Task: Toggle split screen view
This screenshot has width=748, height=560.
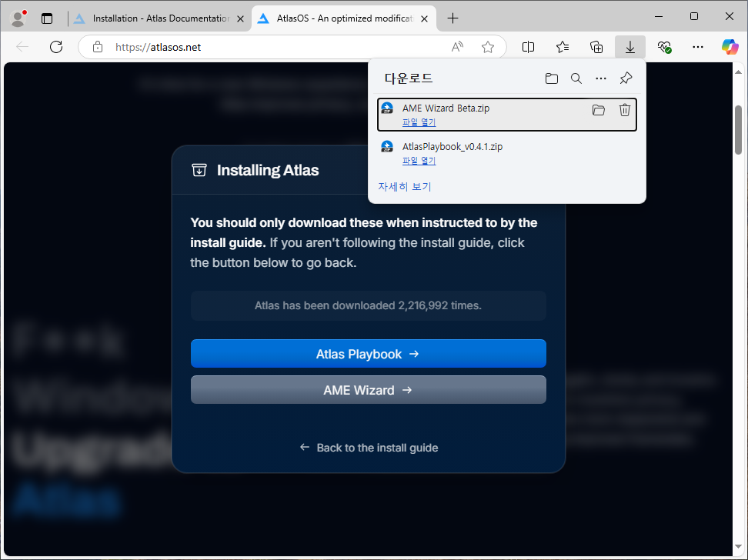Action: pyautogui.click(x=528, y=47)
